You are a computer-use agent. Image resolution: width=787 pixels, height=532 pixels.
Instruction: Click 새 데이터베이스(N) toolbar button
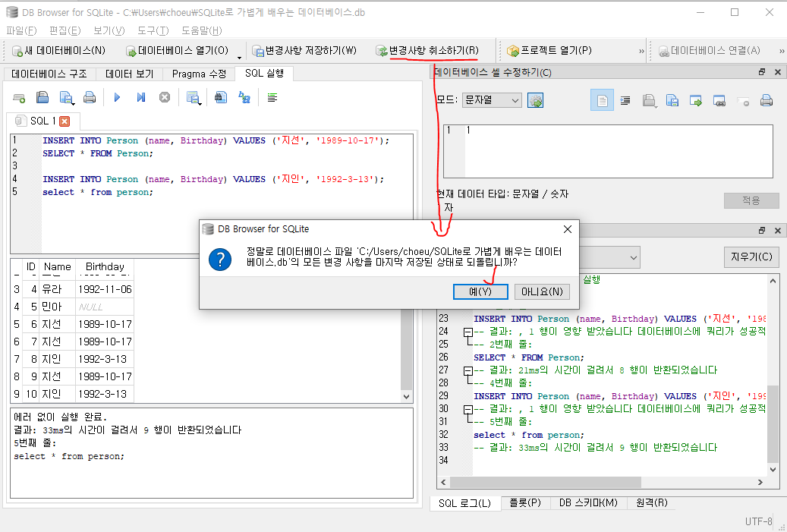click(58, 51)
